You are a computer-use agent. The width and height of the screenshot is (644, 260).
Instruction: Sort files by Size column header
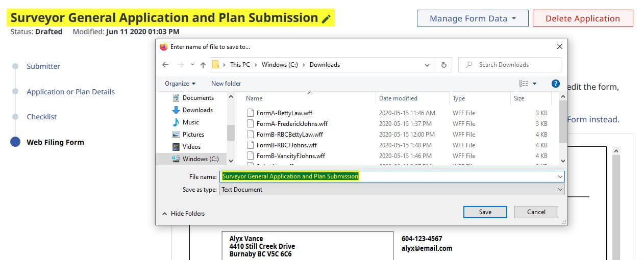tap(519, 98)
